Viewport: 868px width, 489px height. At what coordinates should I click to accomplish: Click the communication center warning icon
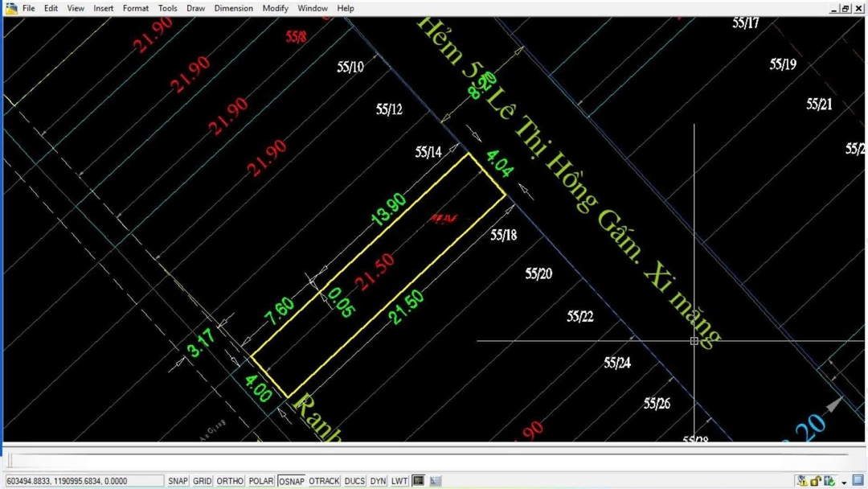coord(801,481)
